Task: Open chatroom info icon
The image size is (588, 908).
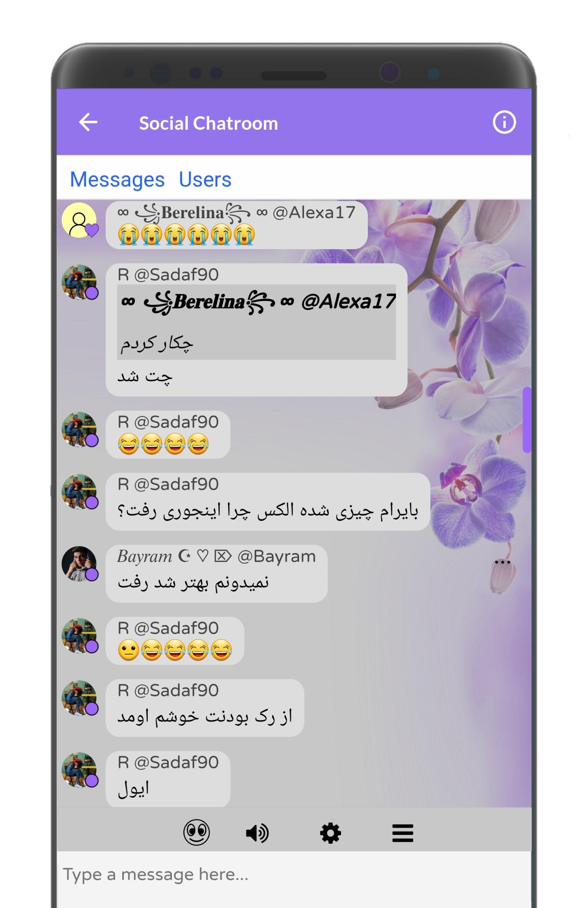Action: coord(504,122)
